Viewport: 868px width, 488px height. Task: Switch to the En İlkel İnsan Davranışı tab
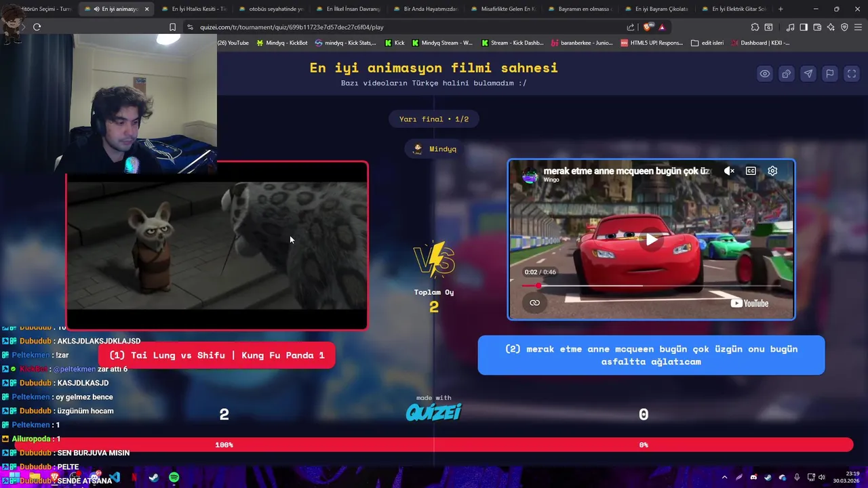point(348,9)
